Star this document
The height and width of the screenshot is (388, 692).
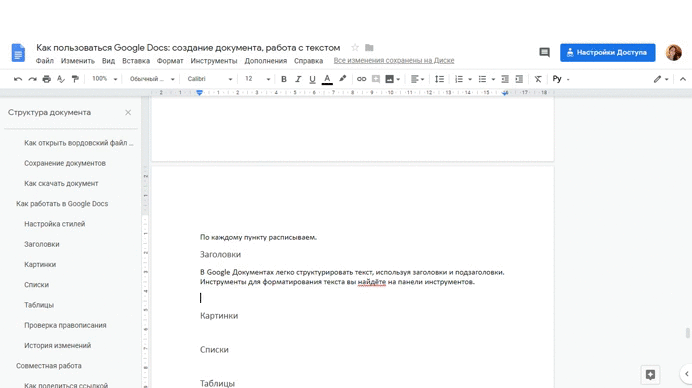click(355, 47)
